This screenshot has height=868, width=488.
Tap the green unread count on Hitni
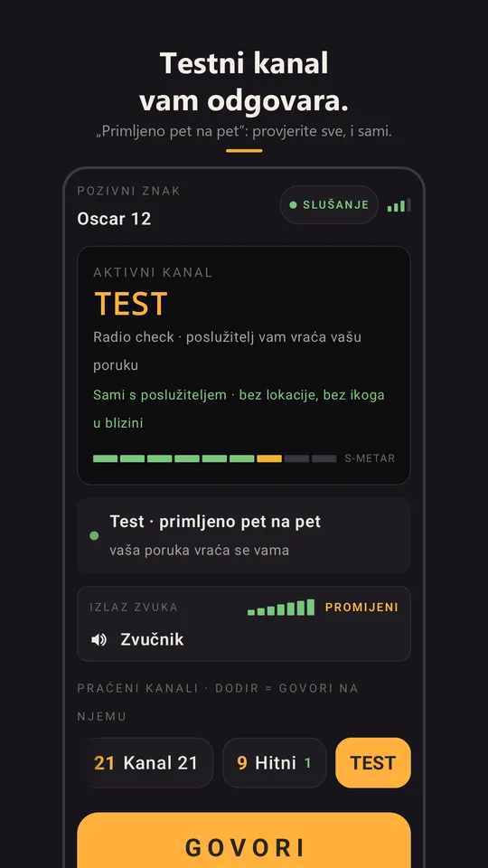307,763
